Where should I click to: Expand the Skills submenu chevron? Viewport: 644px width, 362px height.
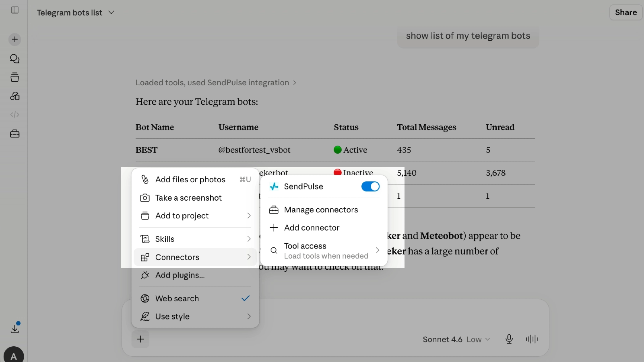[x=249, y=239]
